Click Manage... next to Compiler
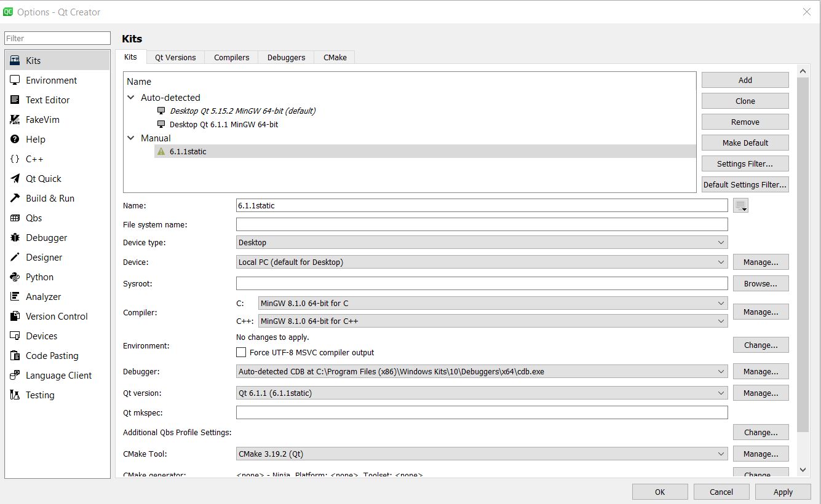 coord(761,312)
